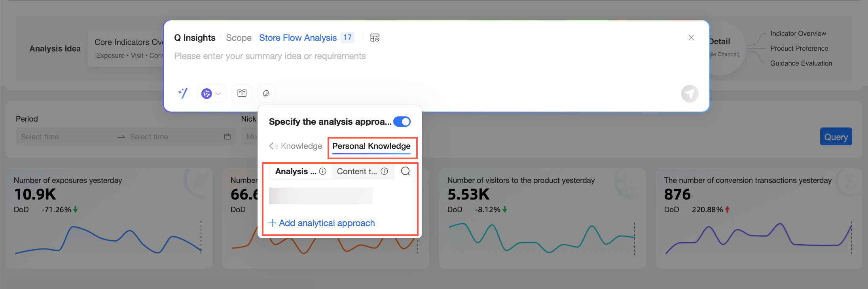The height and width of the screenshot is (289, 868).
Task: Click the 5.53K product visitors value
Action: point(468,194)
